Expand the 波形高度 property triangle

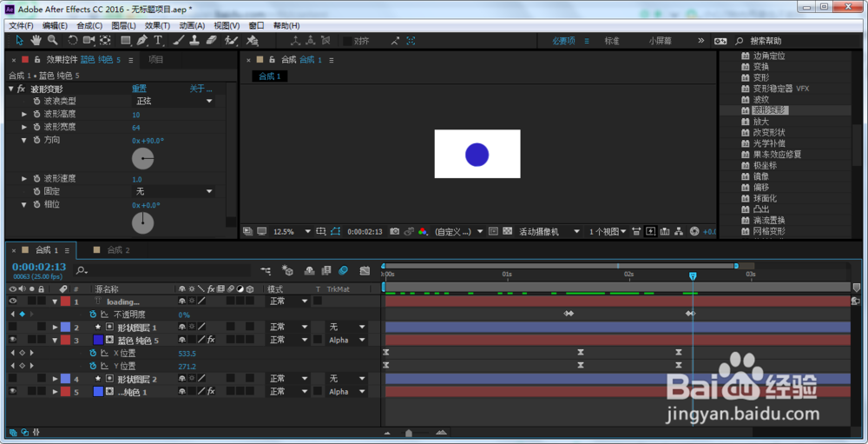tap(23, 114)
